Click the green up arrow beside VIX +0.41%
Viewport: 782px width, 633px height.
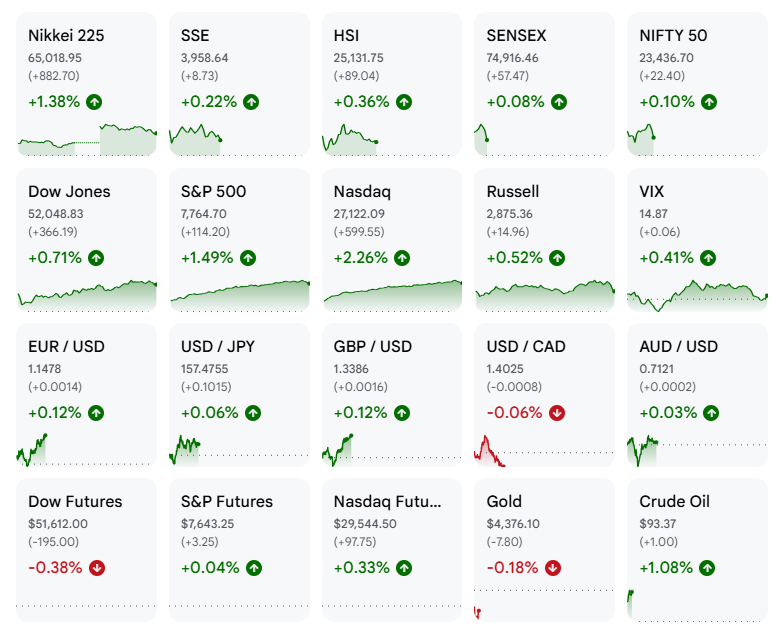pos(708,258)
